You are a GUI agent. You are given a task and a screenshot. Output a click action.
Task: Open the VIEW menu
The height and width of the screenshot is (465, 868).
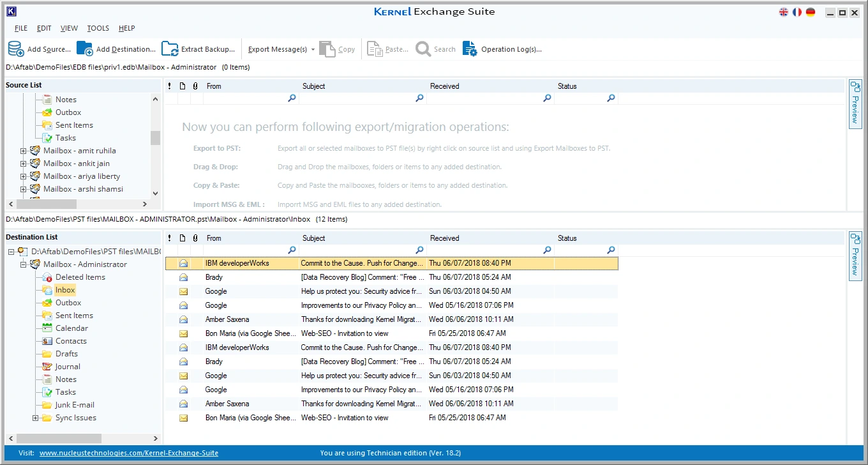click(69, 28)
